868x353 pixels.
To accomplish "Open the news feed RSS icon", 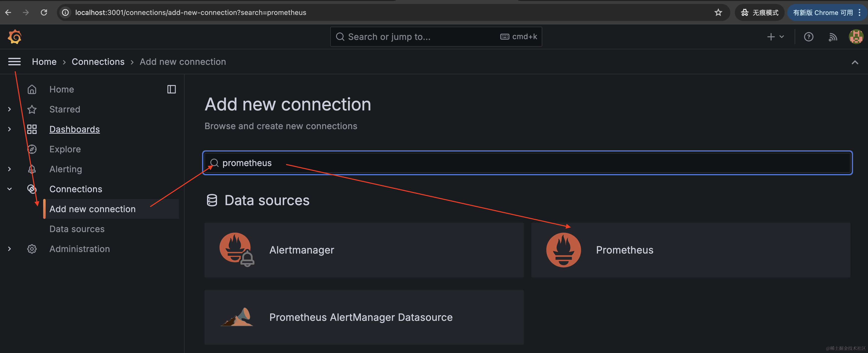I will [833, 37].
